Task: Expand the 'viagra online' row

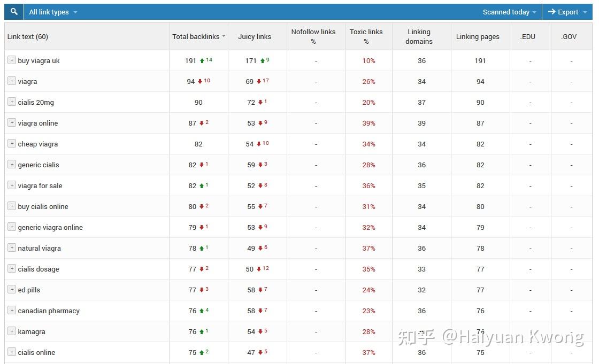Action: point(12,122)
